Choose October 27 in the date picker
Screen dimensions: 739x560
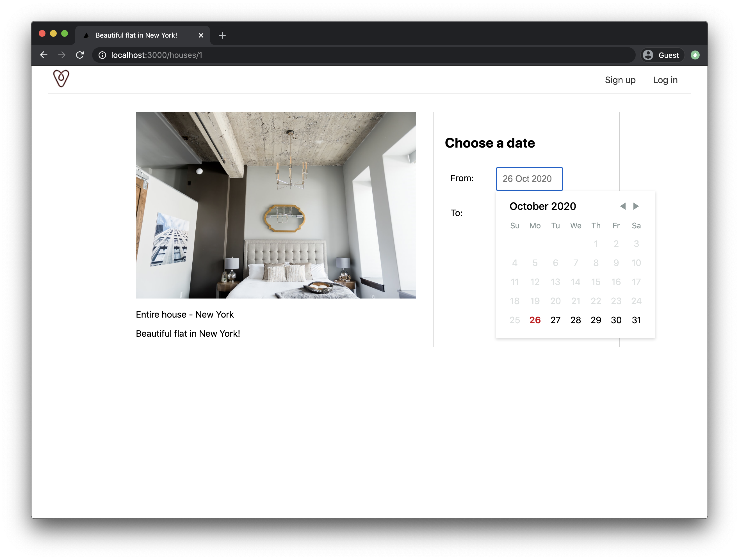coord(555,320)
